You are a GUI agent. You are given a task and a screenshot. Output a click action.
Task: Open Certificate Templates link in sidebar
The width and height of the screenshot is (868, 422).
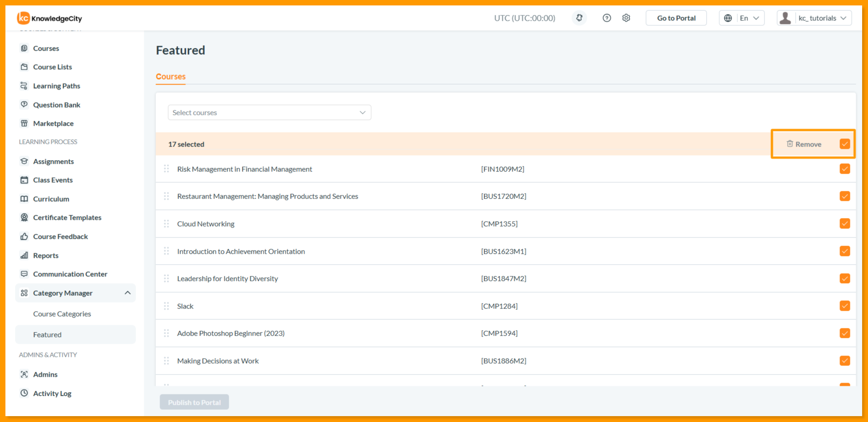(x=67, y=218)
